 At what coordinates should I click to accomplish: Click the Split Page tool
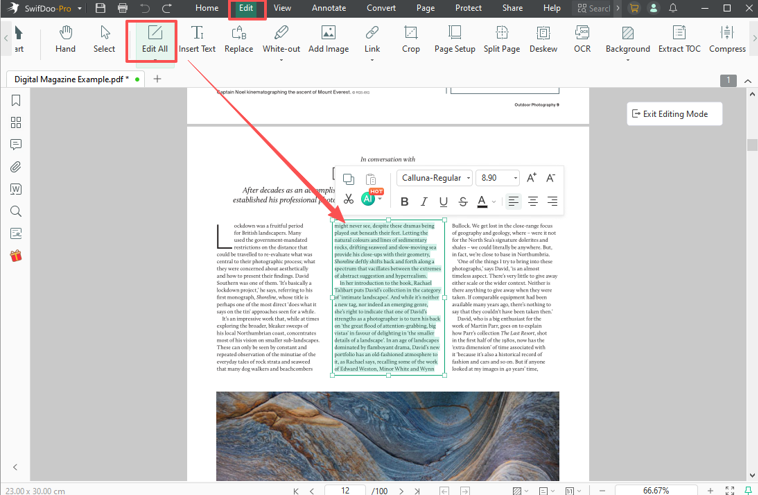(x=502, y=40)
